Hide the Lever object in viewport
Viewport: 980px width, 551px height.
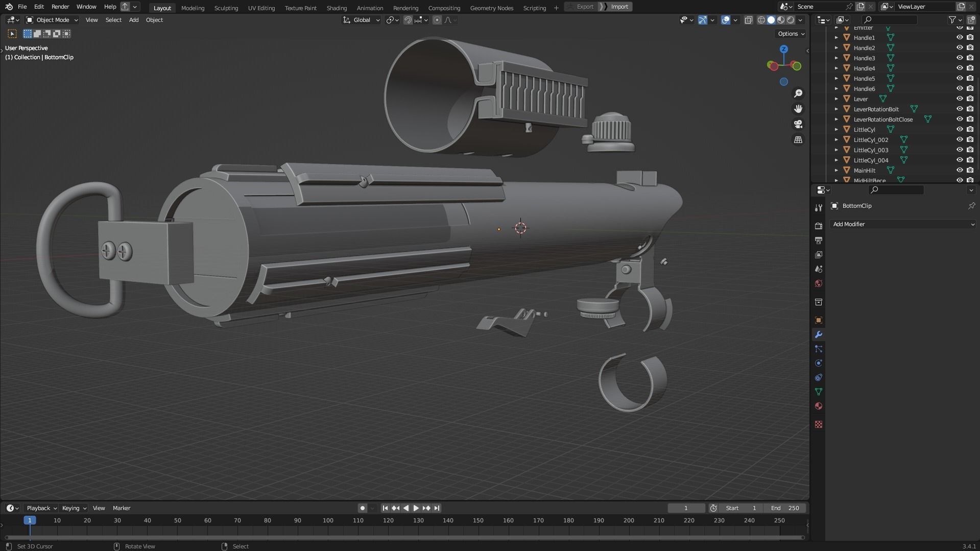(960, 99)
